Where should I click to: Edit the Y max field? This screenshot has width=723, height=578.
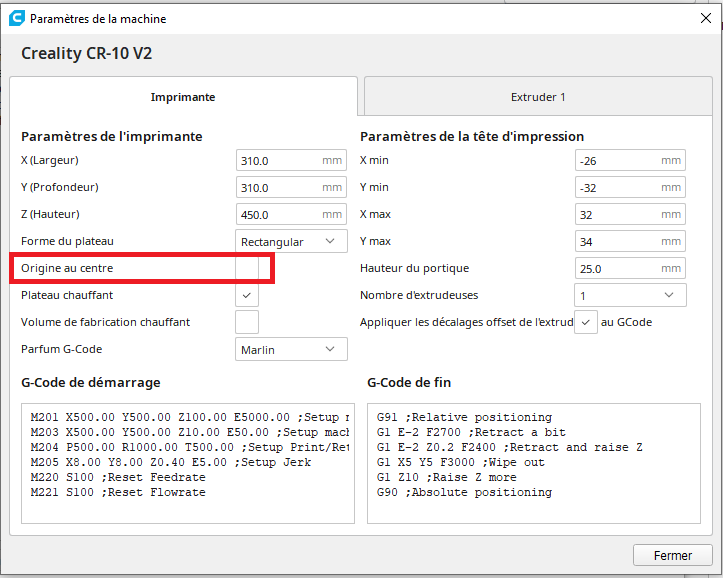pyautogui.click(x=630, y=241)
